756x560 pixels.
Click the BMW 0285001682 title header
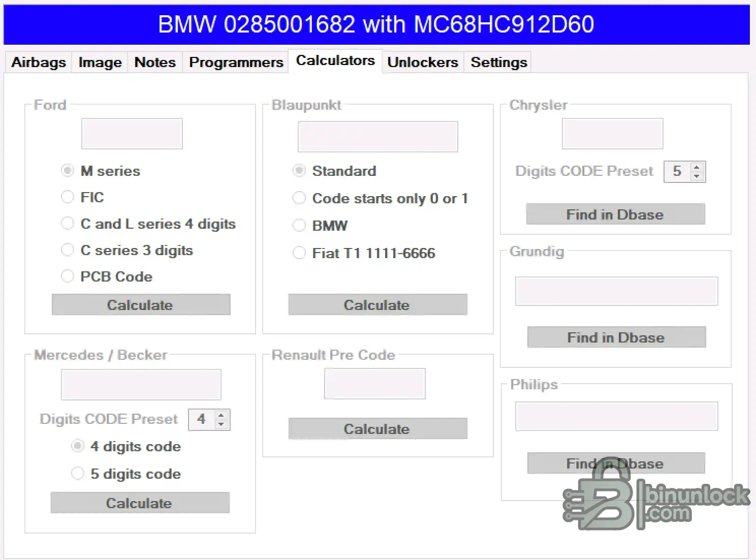coord(376,24)
